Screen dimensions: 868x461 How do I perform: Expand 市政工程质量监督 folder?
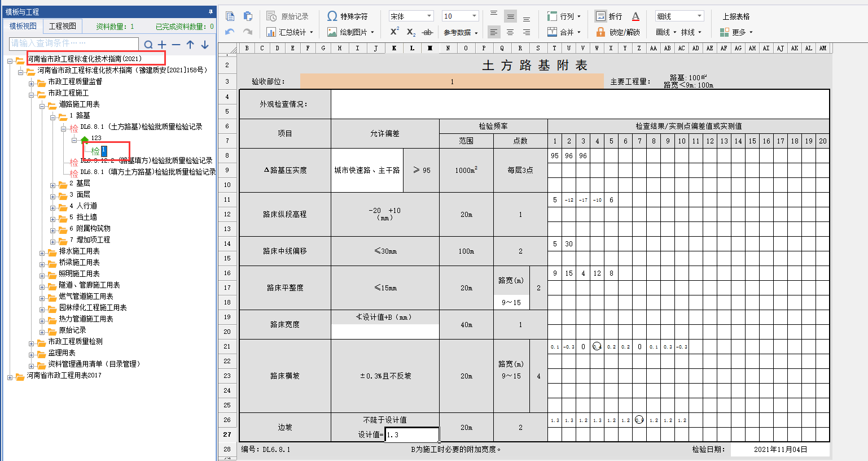coord(32,84)
